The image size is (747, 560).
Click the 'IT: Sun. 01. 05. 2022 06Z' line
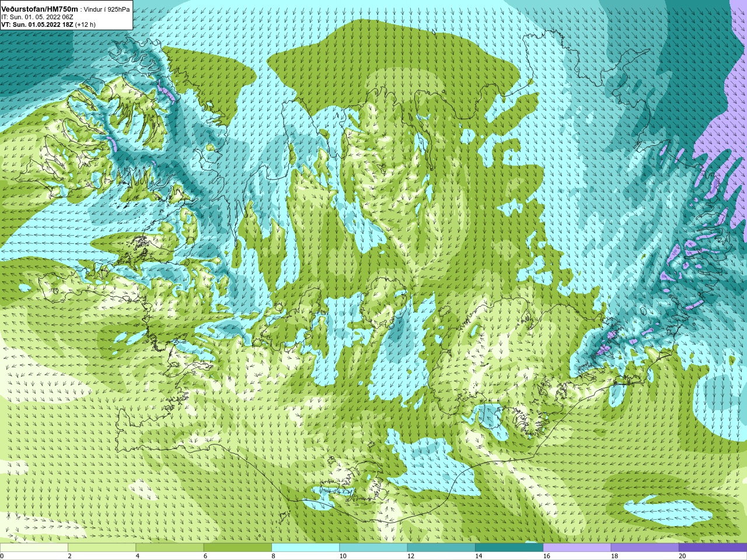37,17
